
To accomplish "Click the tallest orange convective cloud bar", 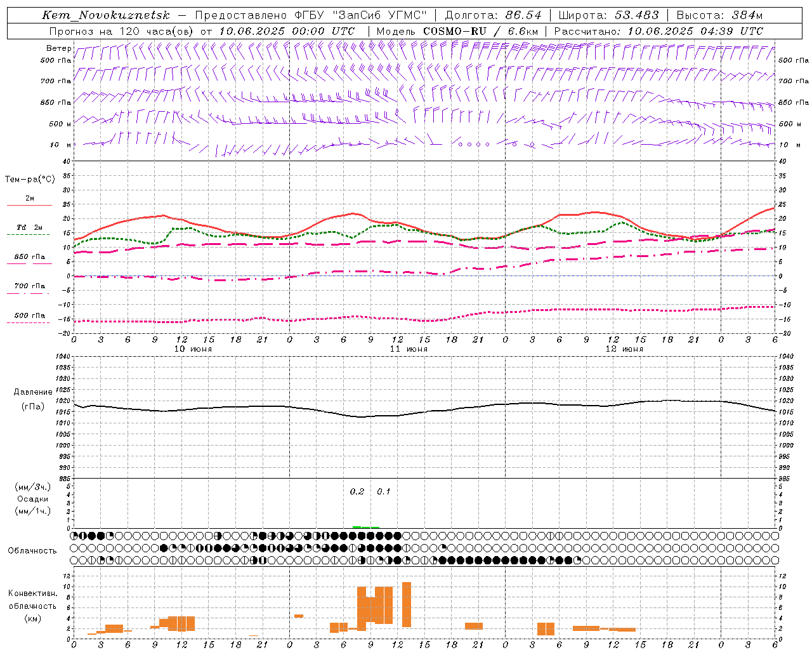I will (407, 604).
